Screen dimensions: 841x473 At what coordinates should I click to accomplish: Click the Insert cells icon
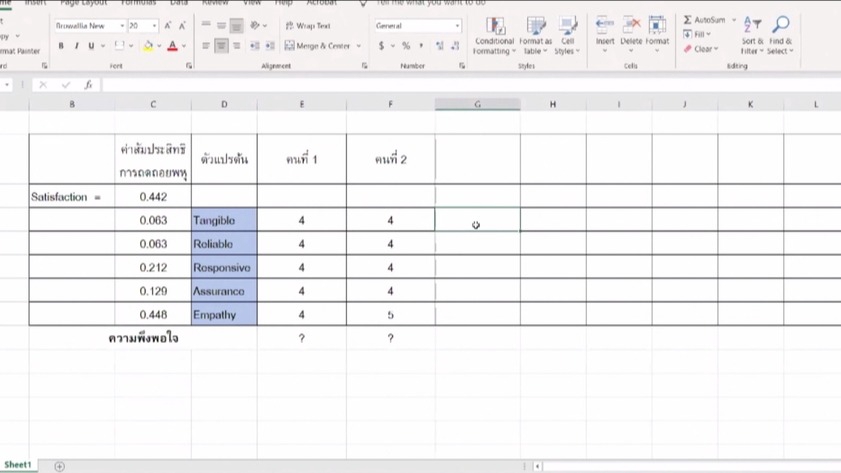[x=605, y=24]
